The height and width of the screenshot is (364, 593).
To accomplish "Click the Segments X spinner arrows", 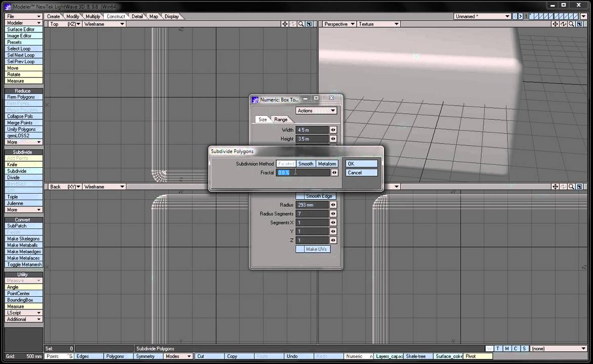I will (x=333, y=222).
